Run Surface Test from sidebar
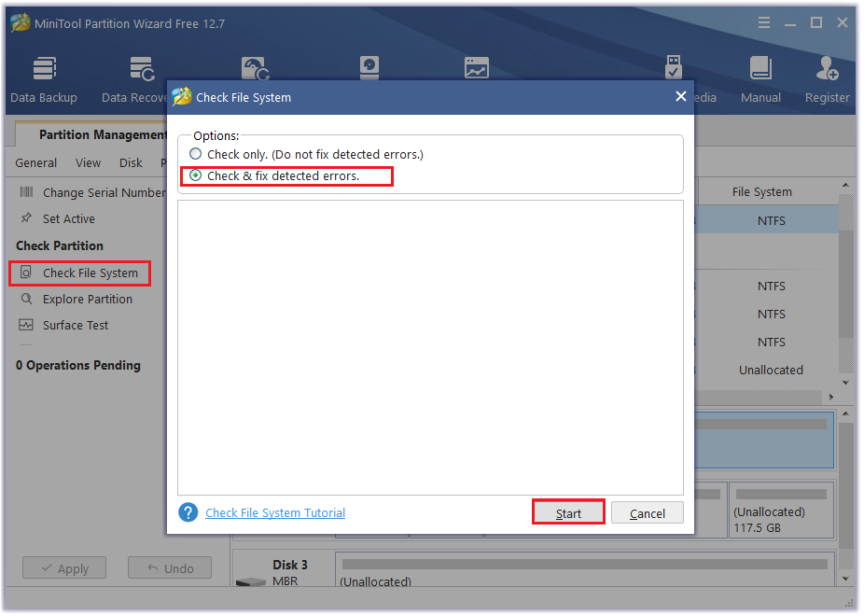This screenshot has width=864, height=616. pos(64,325)
